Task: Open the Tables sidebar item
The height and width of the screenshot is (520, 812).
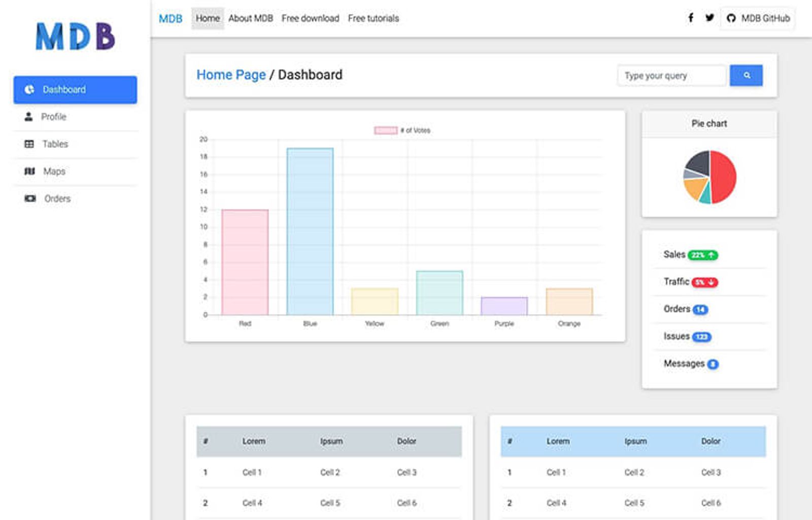Action: 75,144
